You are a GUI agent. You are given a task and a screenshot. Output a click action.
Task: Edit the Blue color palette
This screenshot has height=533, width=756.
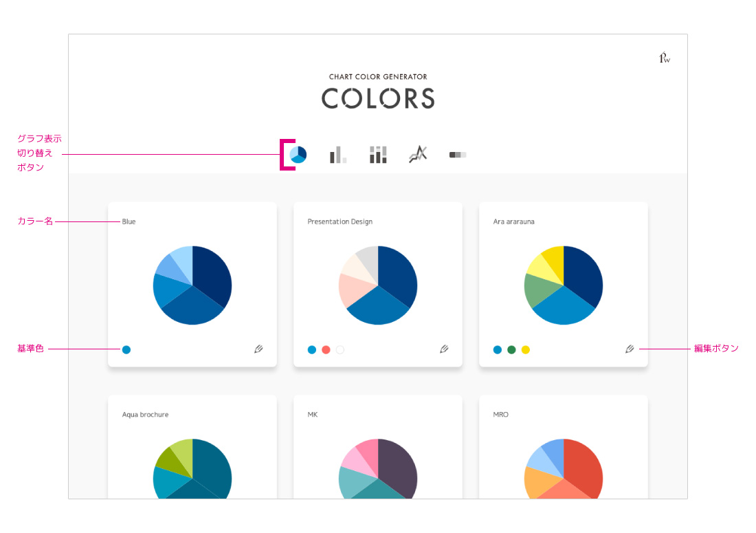coord(258,349)
